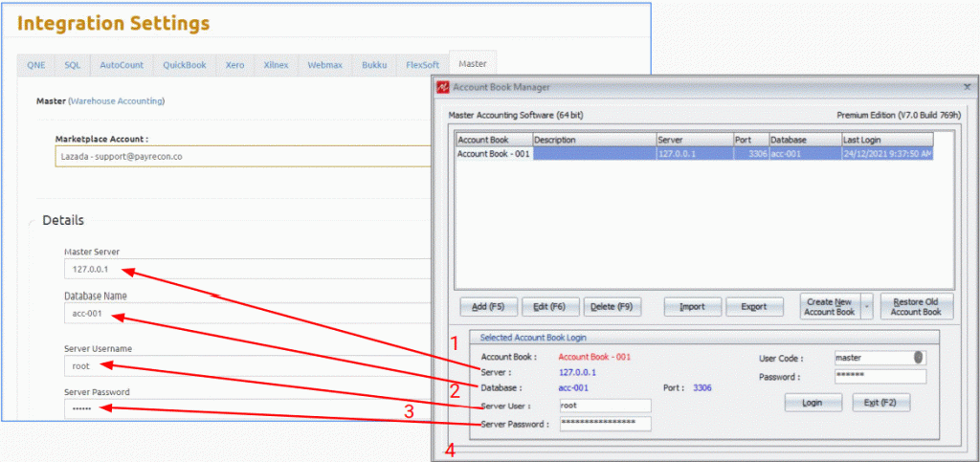Screen dimensions: 980x462
Task: Focus the Password field under User Code
Action: point(880,376)
